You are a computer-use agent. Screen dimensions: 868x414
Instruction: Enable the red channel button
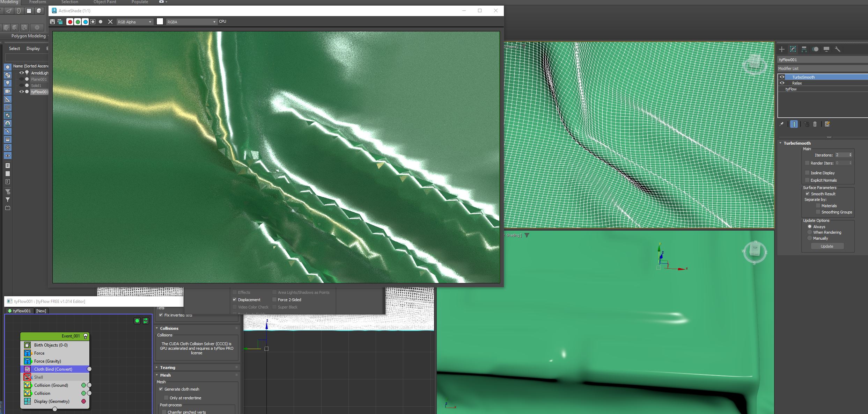point(70,22)
